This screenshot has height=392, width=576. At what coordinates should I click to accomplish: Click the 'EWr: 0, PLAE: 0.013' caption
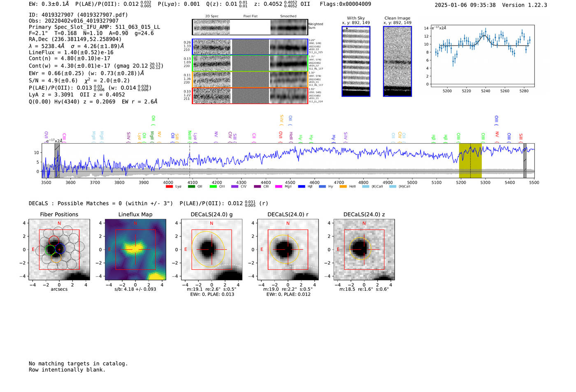click(x=212, y=295)
